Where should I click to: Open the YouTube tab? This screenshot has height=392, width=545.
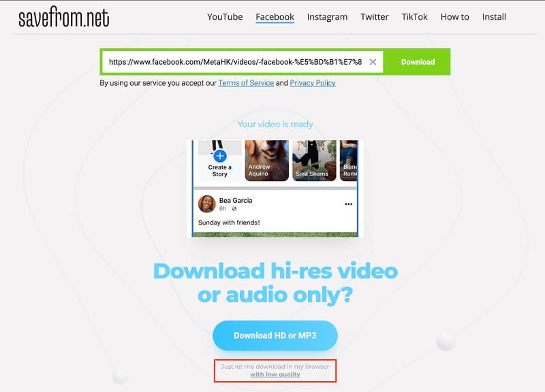click(x=225, y=17)
